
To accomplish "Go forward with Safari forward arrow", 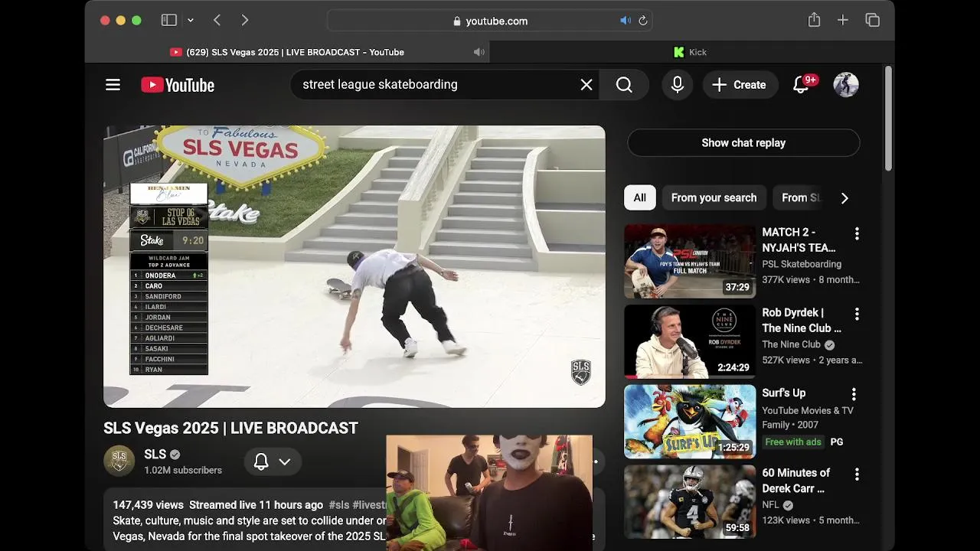I will [245, 21].
